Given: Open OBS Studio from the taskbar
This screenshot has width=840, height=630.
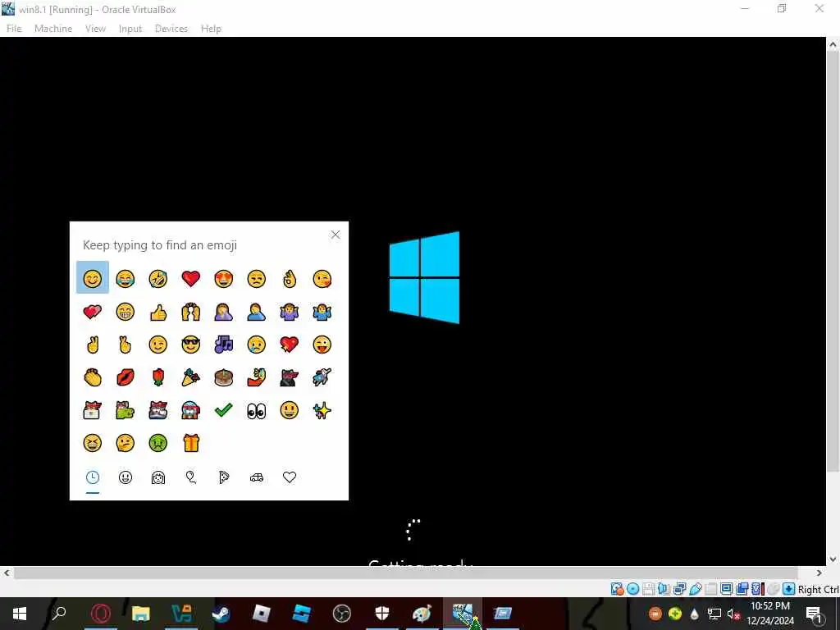Looking at the screenshot, I should tap(341, 614).
